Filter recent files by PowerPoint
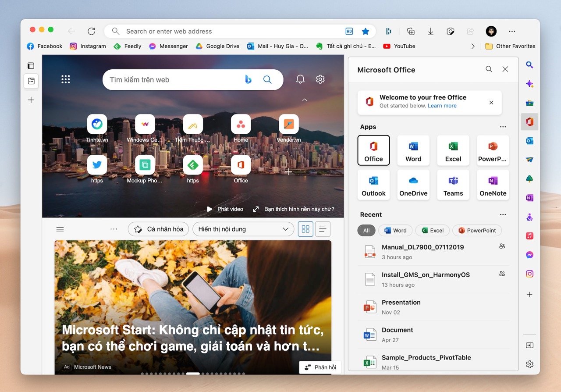 (477, 230)
